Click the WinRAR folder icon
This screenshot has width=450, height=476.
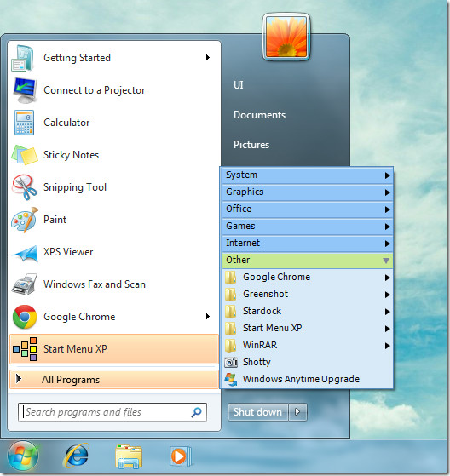coord(231,345)
